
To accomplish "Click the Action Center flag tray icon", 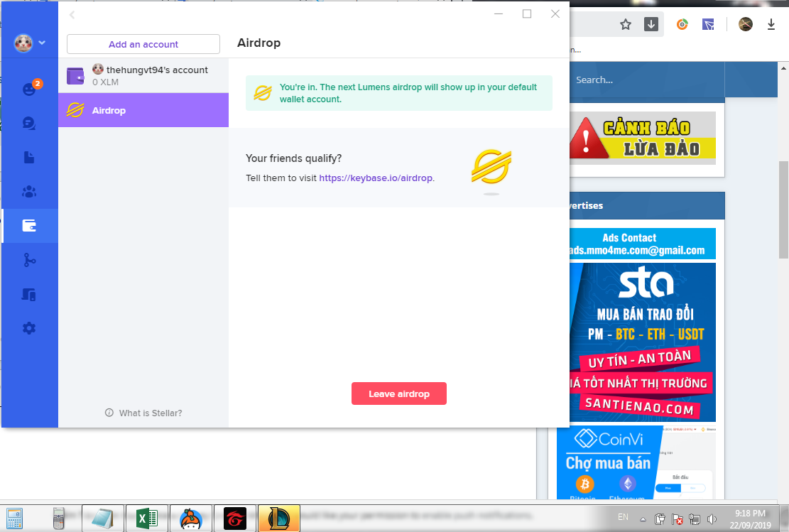I will point(678,519).
